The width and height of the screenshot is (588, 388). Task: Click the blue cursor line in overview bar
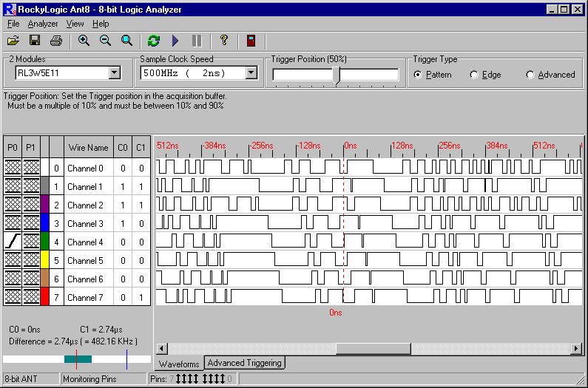coord(126,359)
